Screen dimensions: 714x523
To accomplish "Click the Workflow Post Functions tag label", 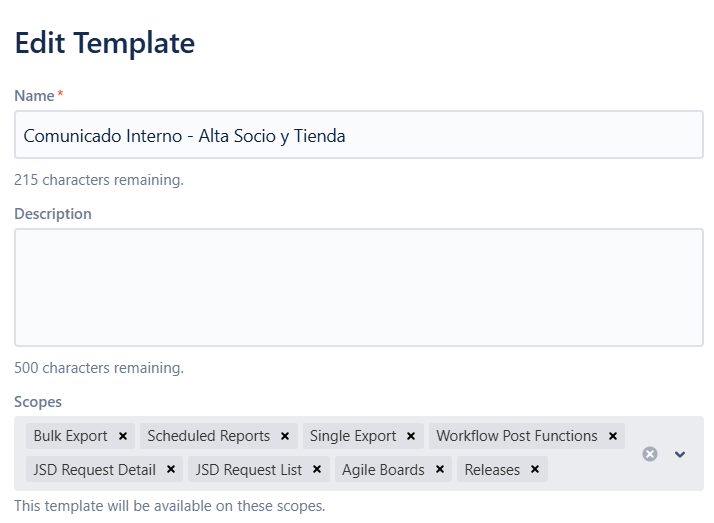I will click(516, 436).
